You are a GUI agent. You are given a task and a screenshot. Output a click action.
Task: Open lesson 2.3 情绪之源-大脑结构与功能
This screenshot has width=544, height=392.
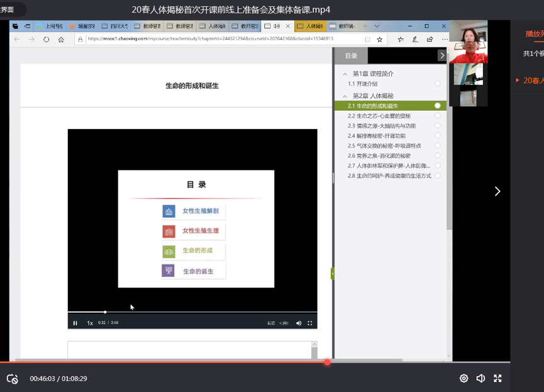click(381, 126)
